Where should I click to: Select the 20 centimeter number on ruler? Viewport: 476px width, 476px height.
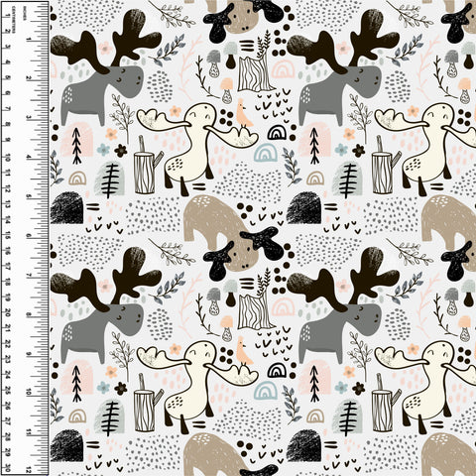coord(8,312)
